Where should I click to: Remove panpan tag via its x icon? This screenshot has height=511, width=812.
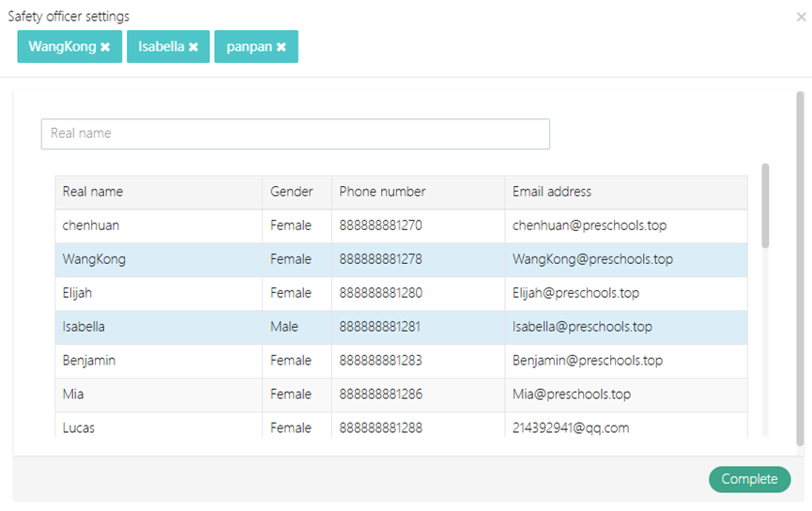281,47
